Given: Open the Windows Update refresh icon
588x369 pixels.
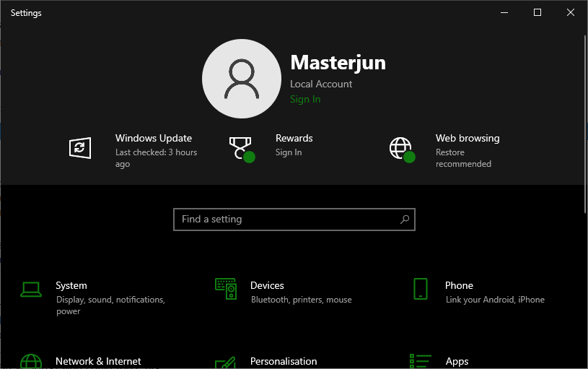Looking at the screenshot, I should (x=80, y=147).
